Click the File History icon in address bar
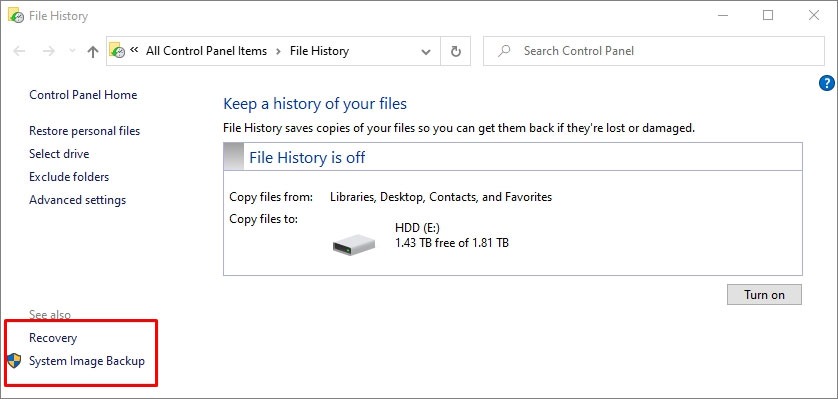 [x=117, y=51]
